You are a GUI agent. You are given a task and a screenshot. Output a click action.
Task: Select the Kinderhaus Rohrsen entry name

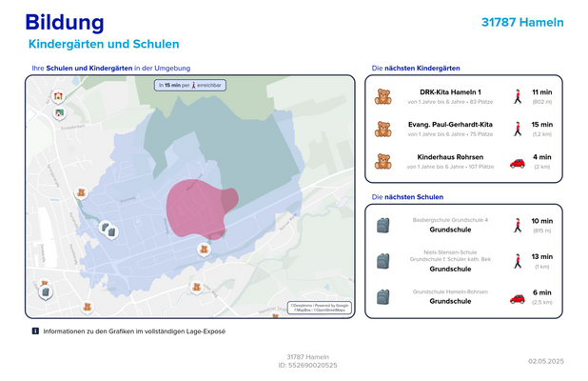[x=450, y=157]
